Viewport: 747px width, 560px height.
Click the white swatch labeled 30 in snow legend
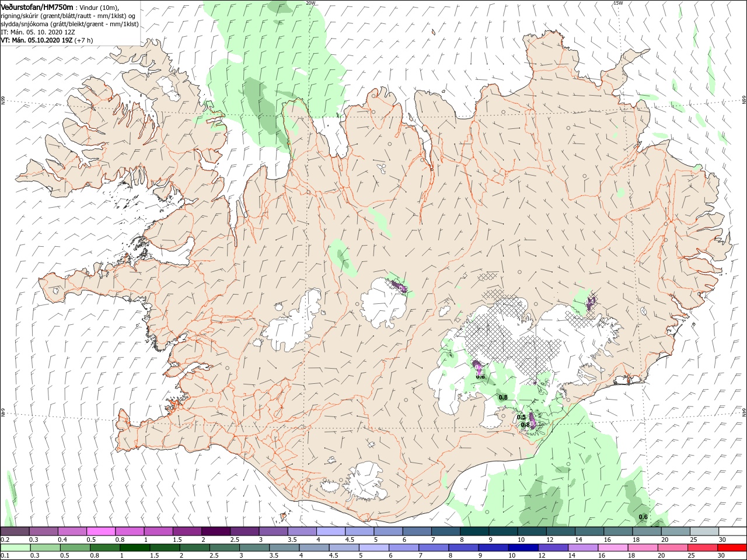click(x=732, y=531)
